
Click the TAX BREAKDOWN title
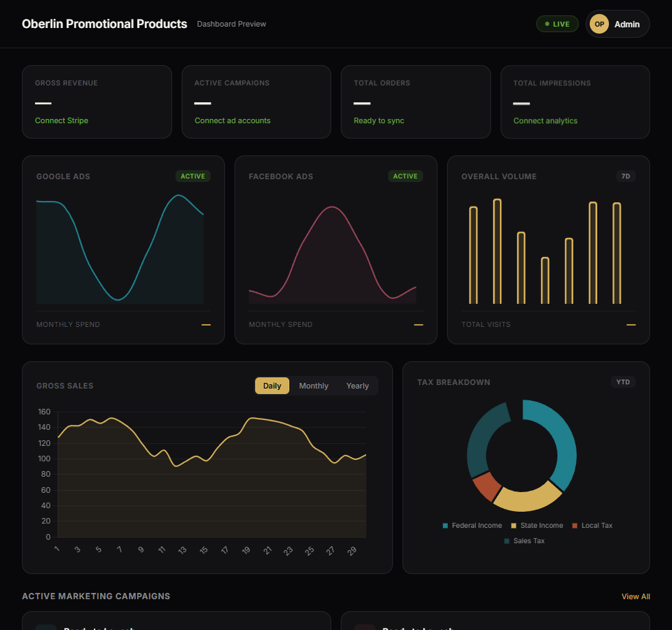[x=454, y=382]
